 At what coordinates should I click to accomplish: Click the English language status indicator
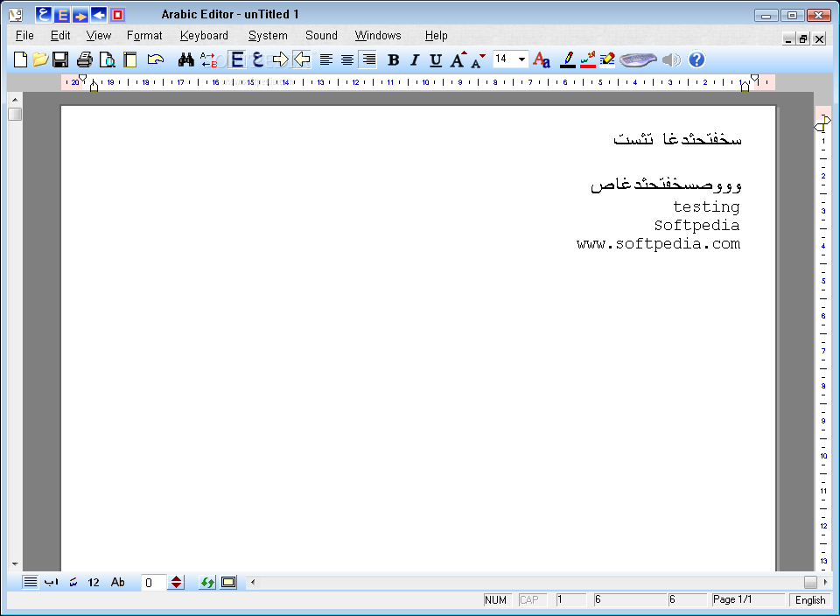coord(810,600)
